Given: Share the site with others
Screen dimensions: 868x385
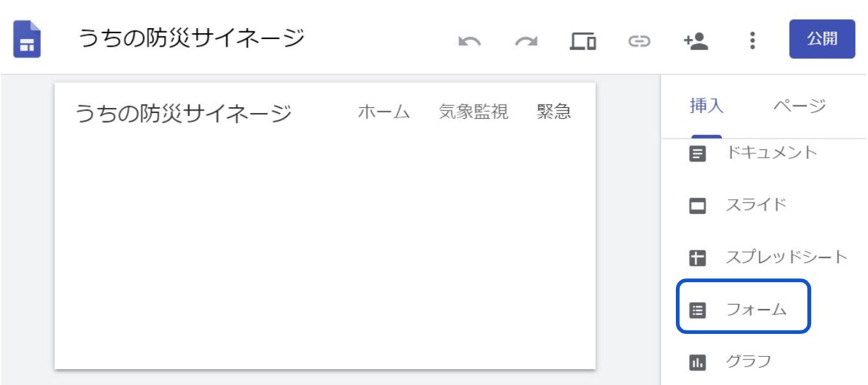Looking at the screenshot, I should click(x=696, y=42).
